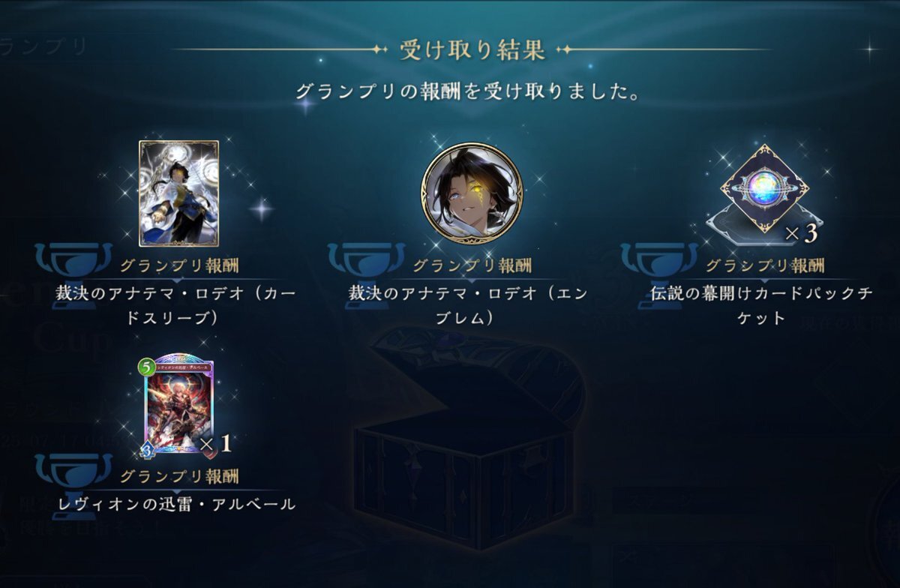The width and height of the screenshot is (900, 588).
Task: Open the Albert card reward thumbnail
Action: pyautogui.click(x=178, y=405)
